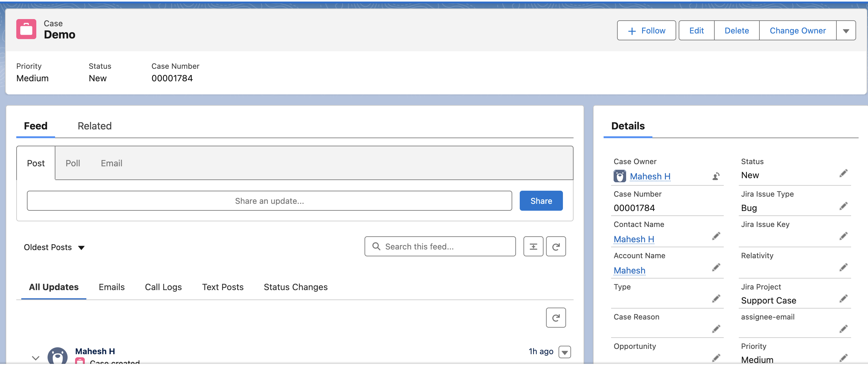Click expand all posts icon in feed toolbar

coord(533,246)
